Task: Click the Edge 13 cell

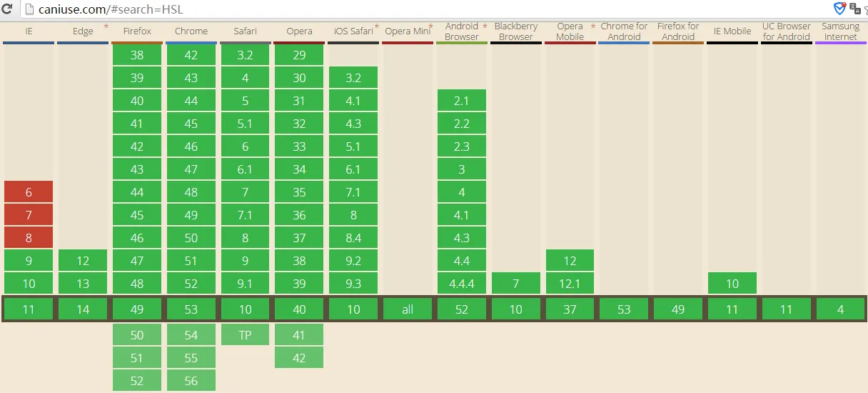Action: [x=83, y=283]
